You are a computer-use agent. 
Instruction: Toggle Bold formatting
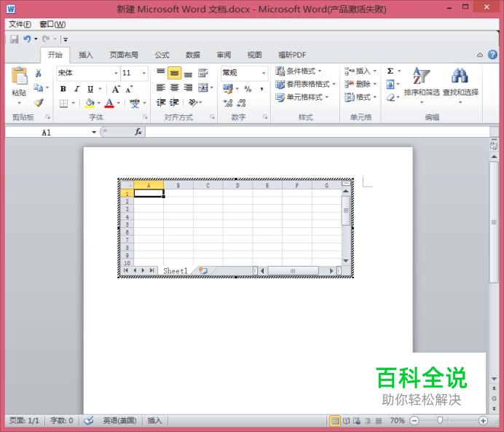click(63, 89)
